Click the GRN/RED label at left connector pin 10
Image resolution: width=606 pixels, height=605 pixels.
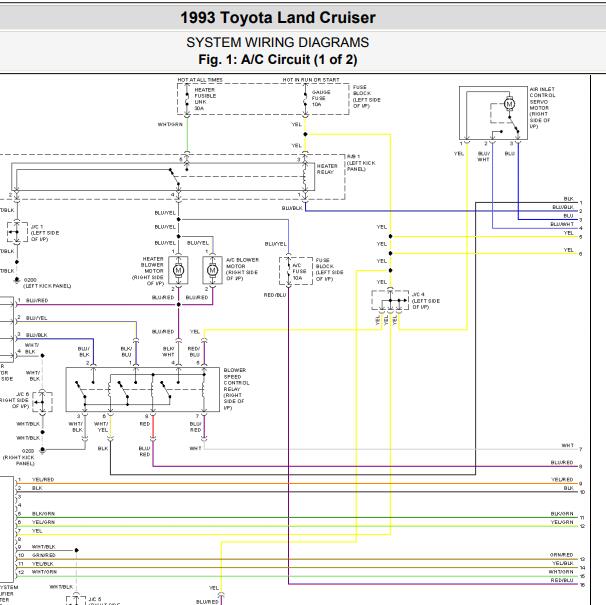click(44, 555)
